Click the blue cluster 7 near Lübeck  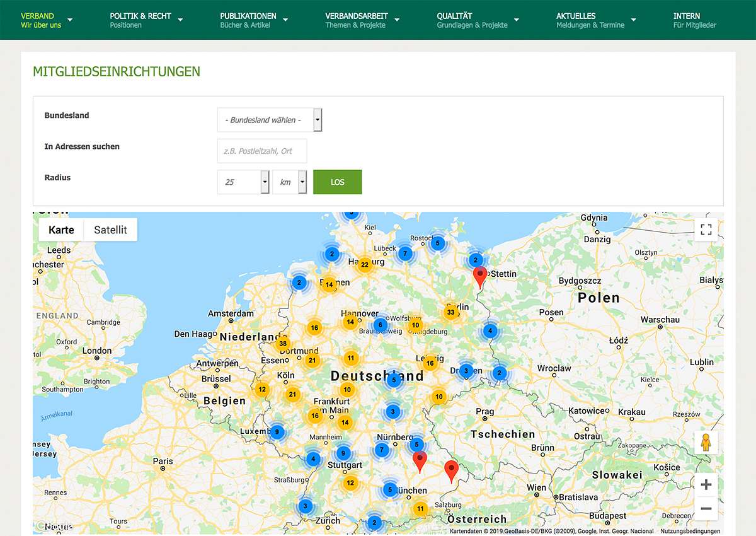[406, 253]
